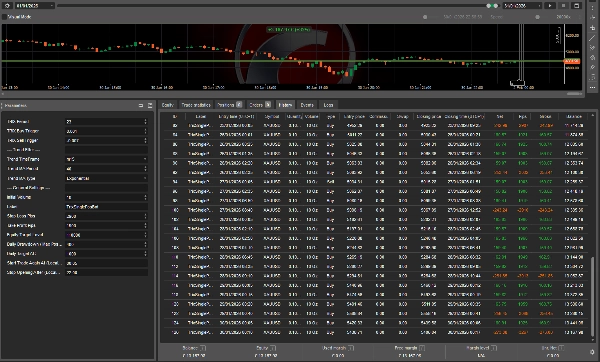600x362 pixels.
Task: Click the Start Trade Again At time field
Action: [106, 263]
